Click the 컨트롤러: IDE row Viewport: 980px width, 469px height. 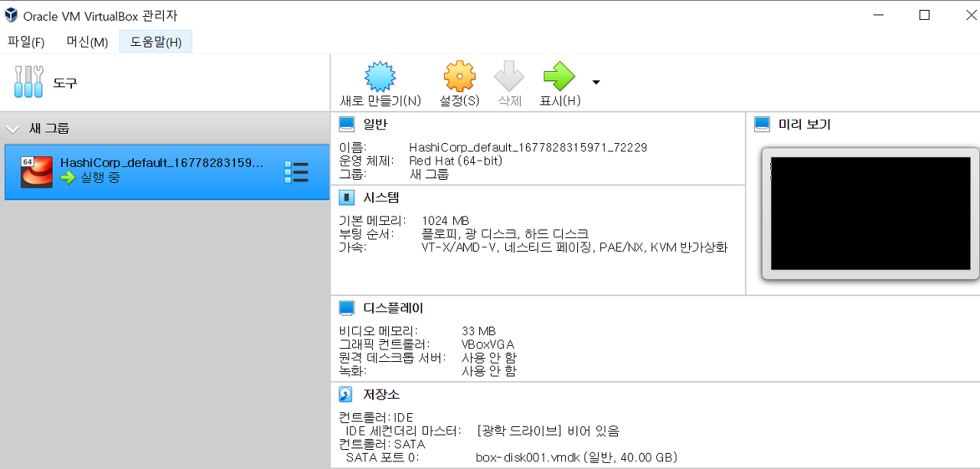[376, 418]
